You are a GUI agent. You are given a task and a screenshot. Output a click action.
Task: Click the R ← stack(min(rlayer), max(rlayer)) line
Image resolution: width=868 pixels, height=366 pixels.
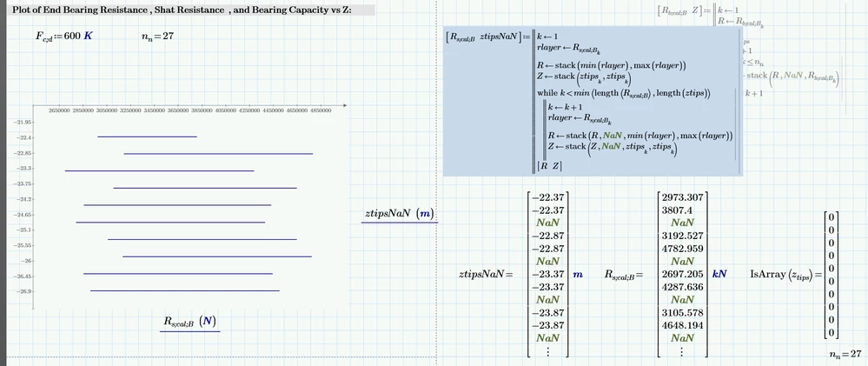coord(611,65)
